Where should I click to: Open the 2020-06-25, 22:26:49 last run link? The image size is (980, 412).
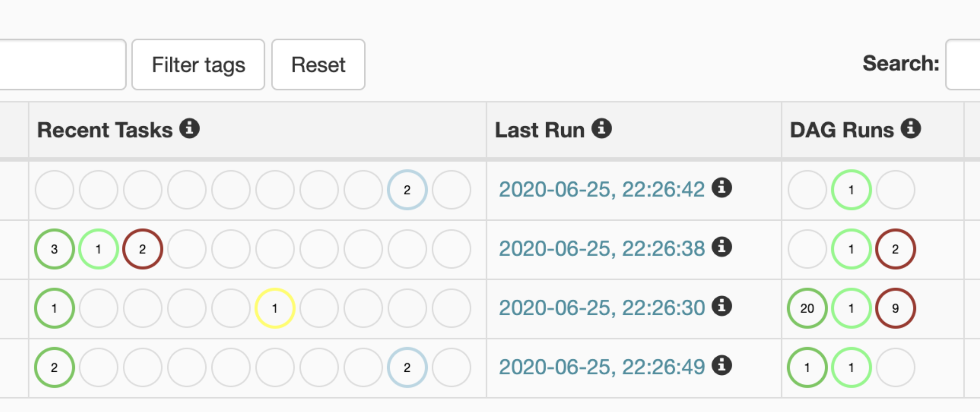click(x=601, y=367)
